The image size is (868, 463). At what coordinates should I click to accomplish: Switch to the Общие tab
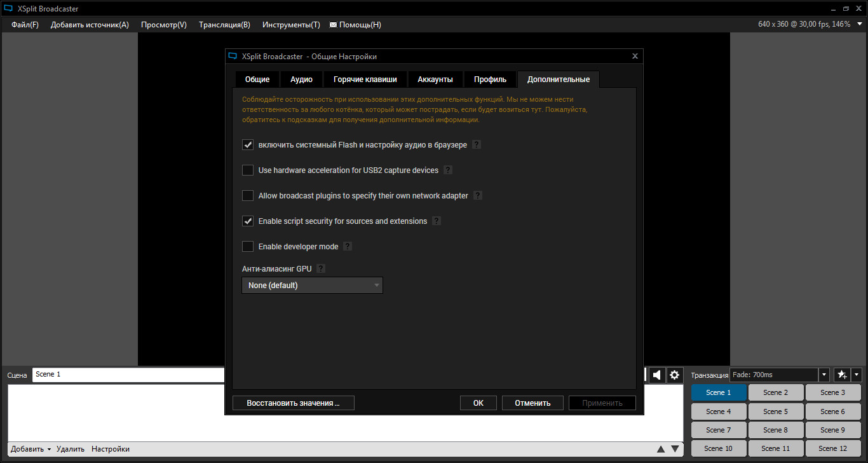coord(257,79)
